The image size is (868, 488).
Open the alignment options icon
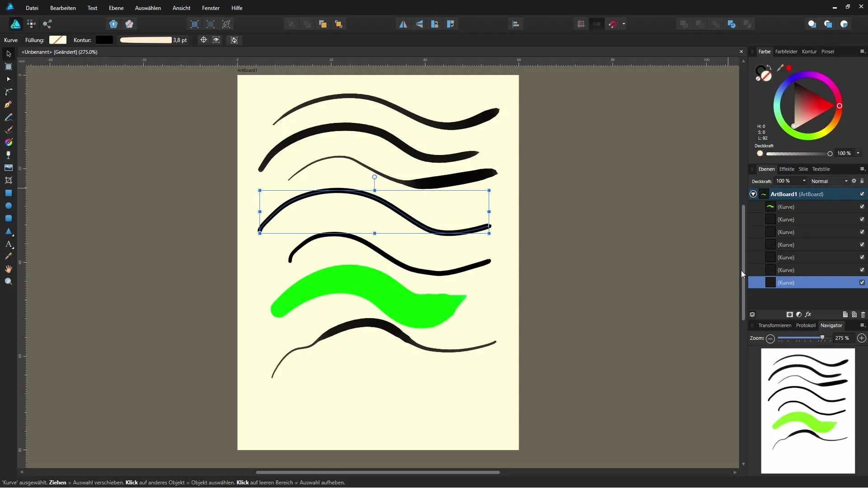516,24
